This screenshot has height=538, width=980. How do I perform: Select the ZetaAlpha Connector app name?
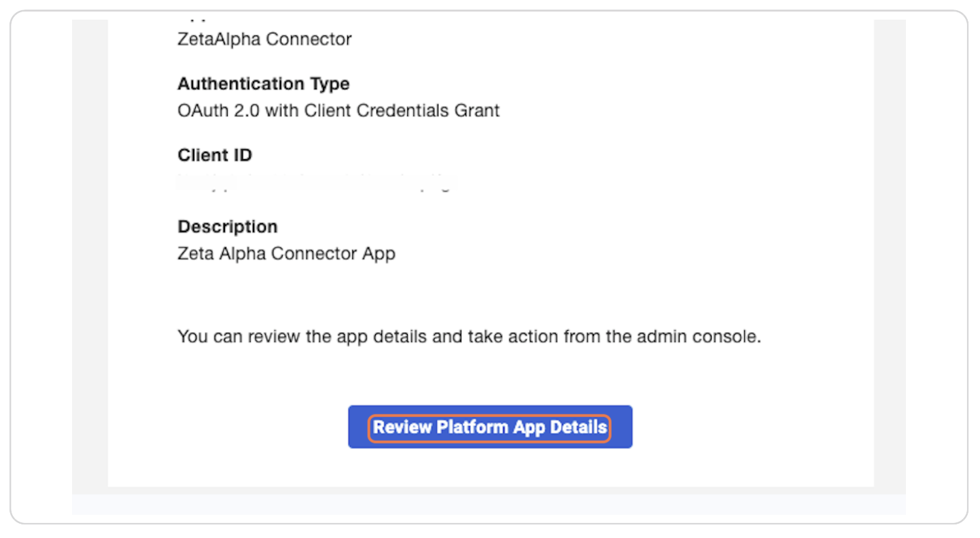point(264,39)
